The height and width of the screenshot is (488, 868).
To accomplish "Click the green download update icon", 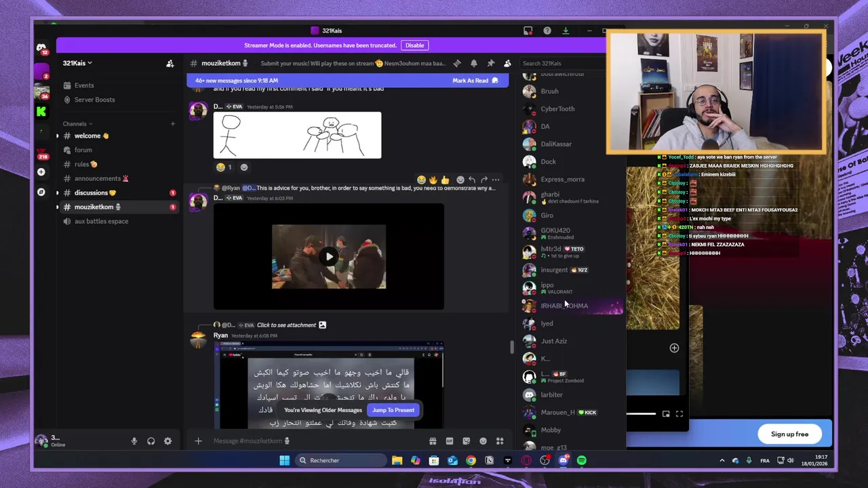I will click(566, 30).
